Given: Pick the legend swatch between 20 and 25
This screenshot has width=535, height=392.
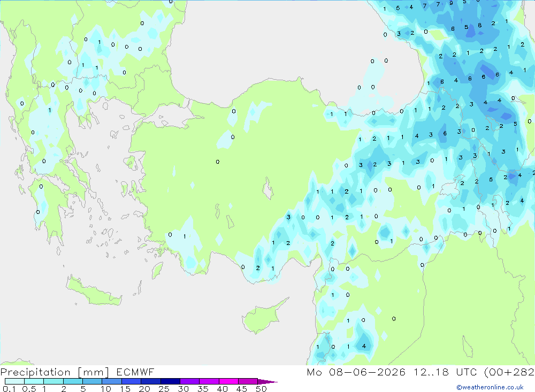Looking at the screenshot, I should tap(150, 381).
